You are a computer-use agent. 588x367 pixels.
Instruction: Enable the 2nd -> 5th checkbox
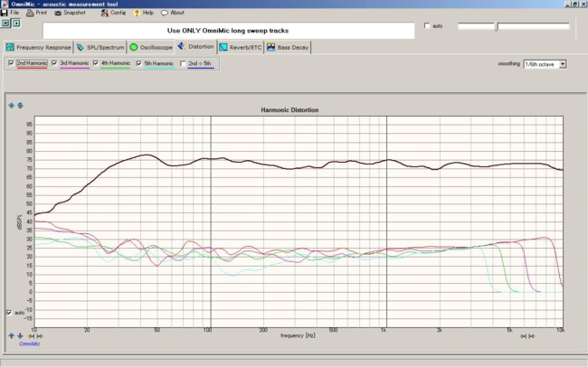click(x=183, y=63)
